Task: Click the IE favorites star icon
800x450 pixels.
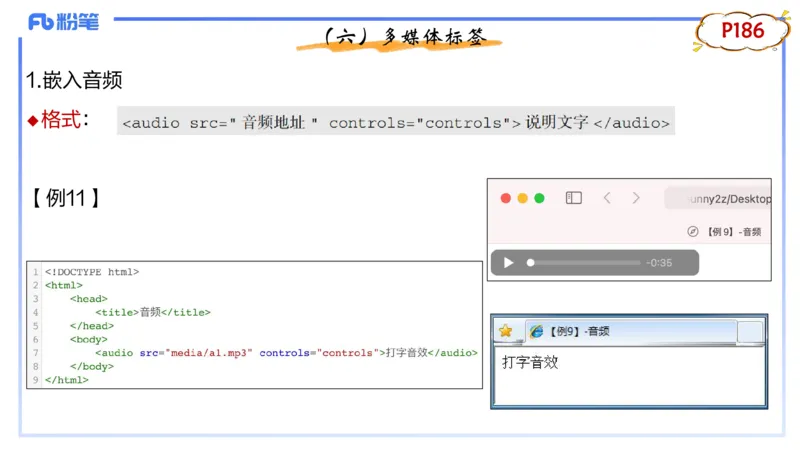Action: (506, 331)
